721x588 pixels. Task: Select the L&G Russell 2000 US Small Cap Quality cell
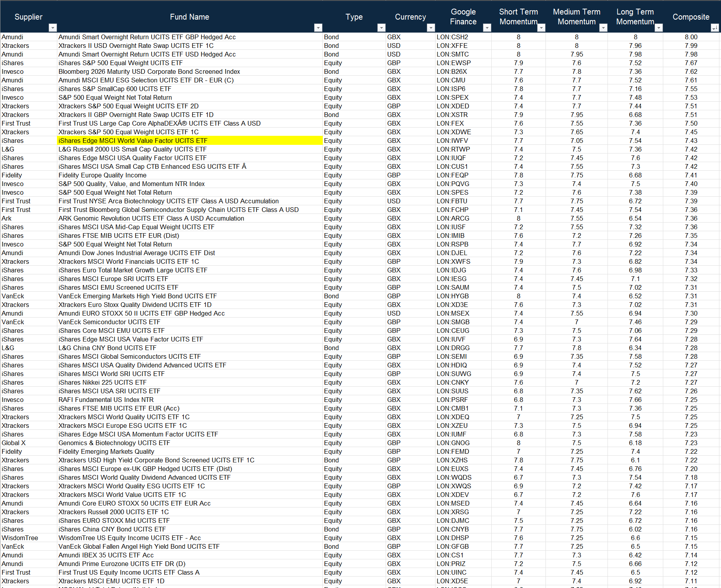click(190, 149)
